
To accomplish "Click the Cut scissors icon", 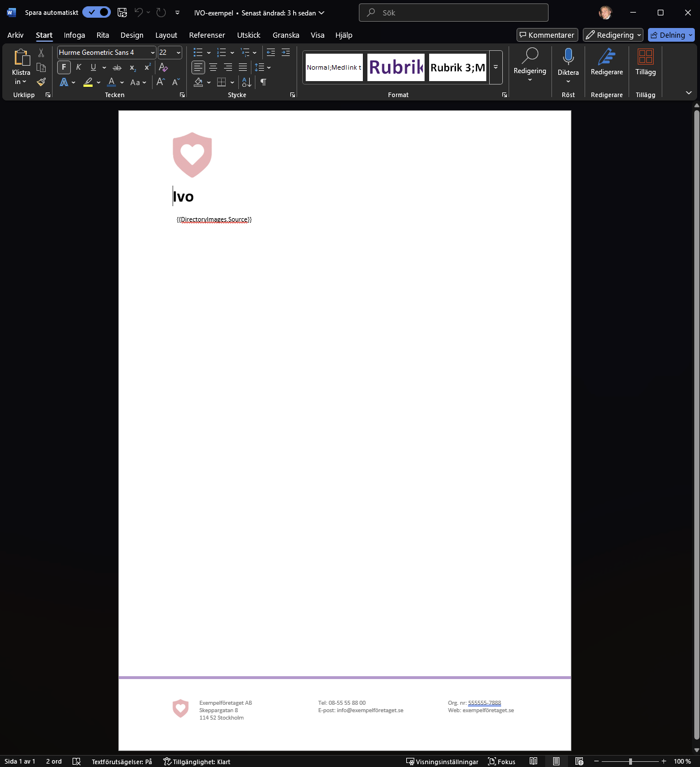I will point(41,53).
